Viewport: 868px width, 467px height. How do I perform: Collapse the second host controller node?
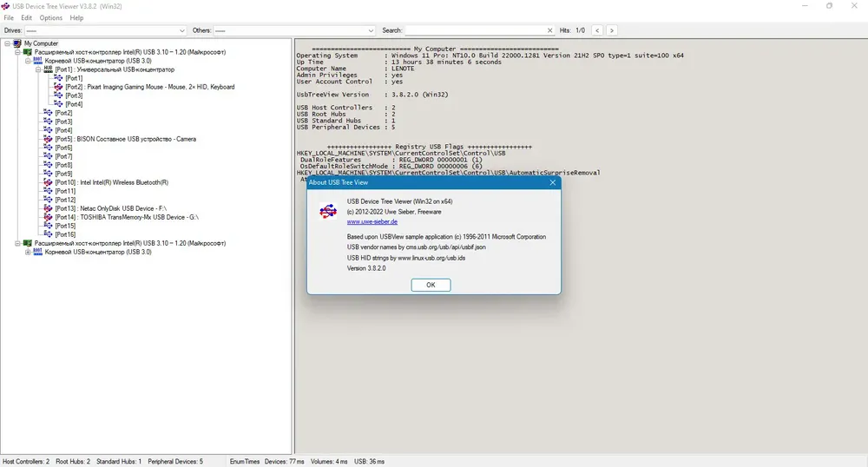coord(17,243)
